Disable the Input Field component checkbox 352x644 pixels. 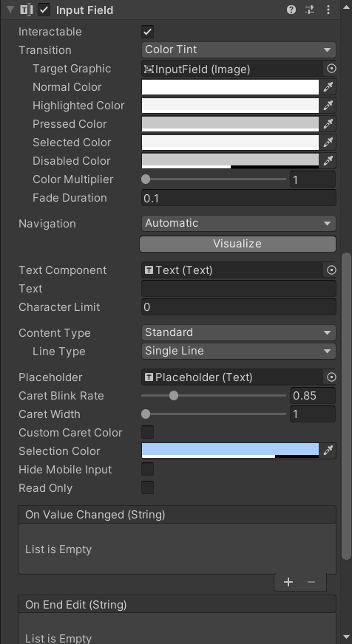(x=44, y=10)
